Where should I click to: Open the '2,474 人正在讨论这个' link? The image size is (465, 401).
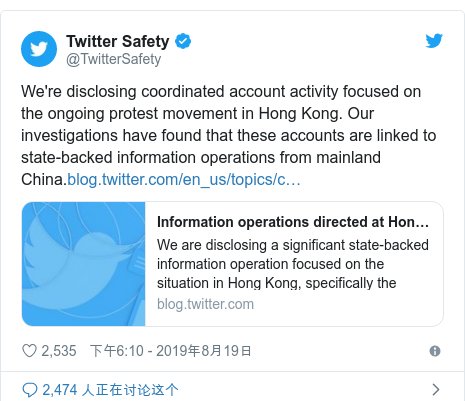110,390
